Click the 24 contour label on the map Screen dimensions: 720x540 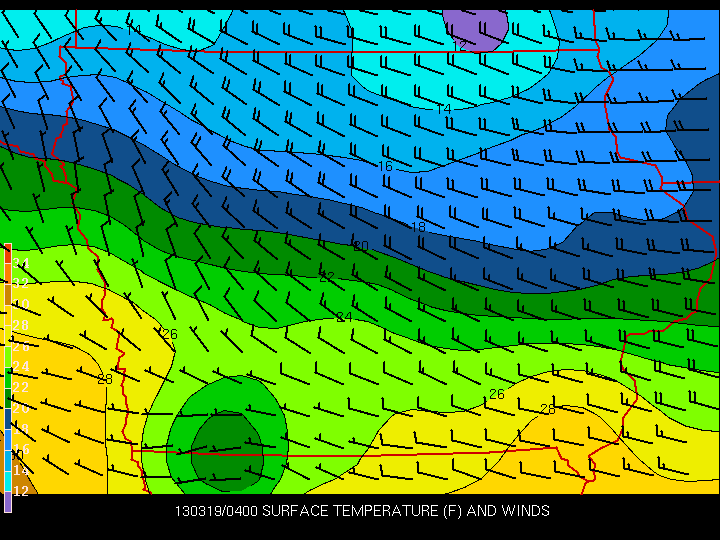[344, 317]
